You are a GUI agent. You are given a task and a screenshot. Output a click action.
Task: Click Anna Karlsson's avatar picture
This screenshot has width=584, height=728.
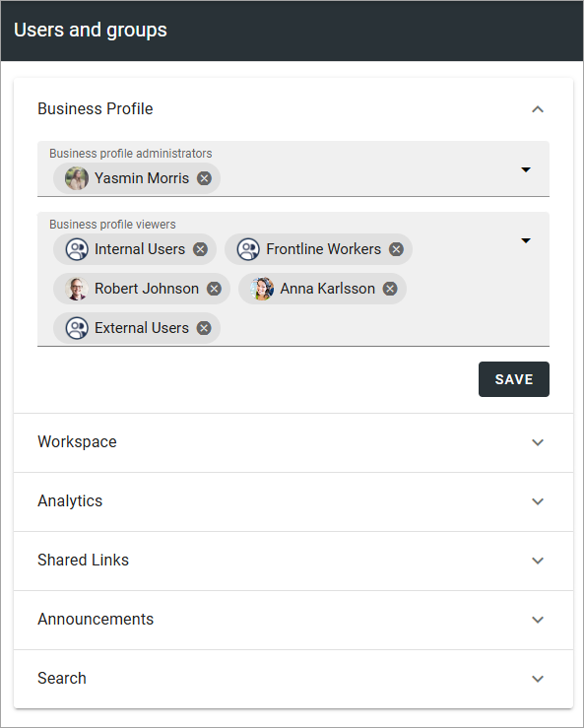coord(262,289)
